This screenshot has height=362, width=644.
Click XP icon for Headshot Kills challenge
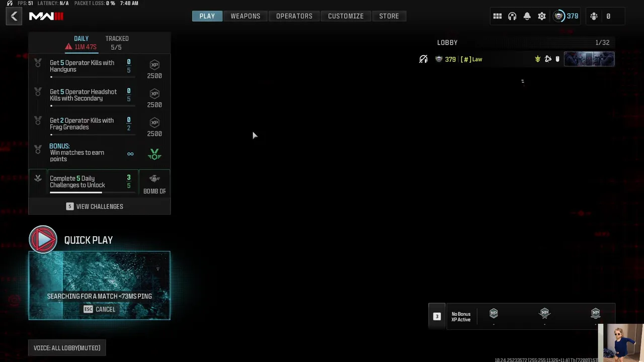click(154, 94)
